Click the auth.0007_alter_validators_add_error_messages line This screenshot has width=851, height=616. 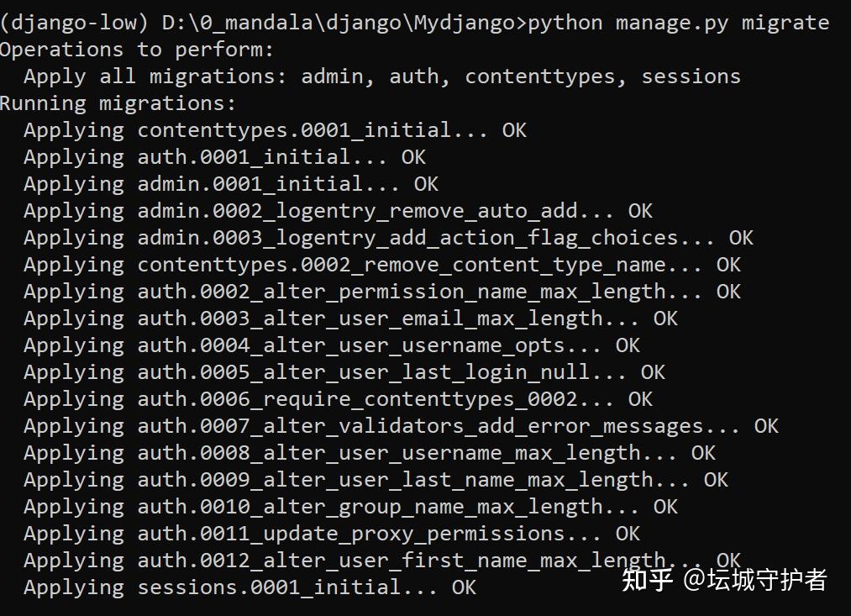pos(401,427)
